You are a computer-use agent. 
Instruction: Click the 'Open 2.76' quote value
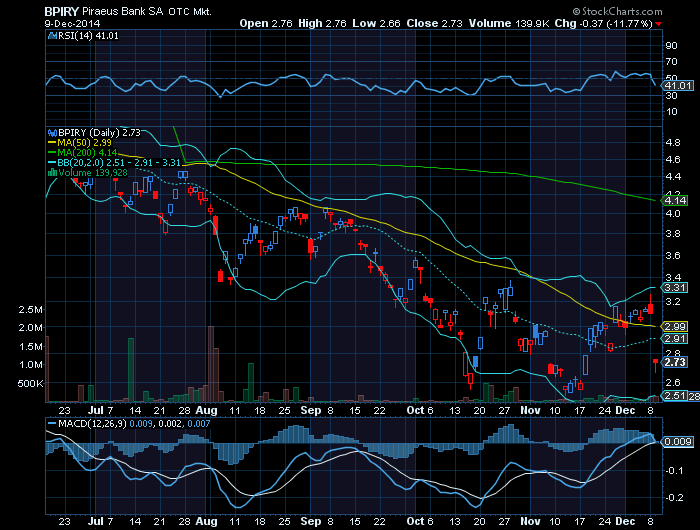pos(266,24)
